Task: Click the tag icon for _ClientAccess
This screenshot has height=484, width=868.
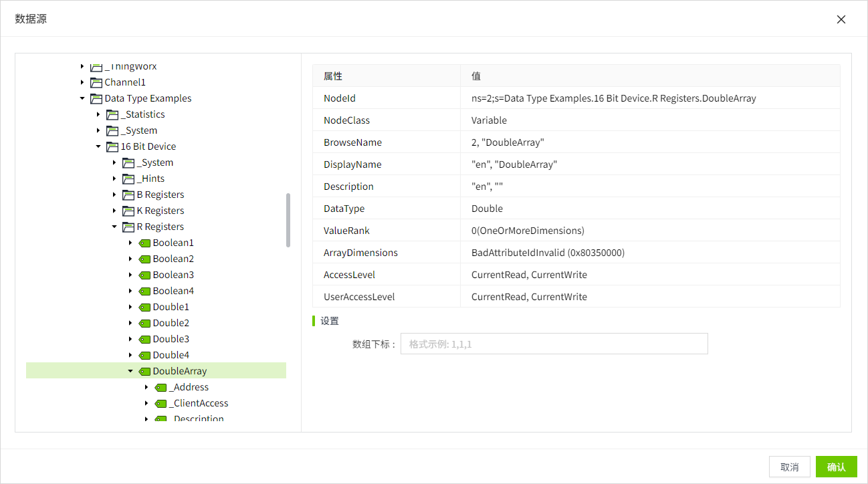Action: pyautogui.click(x=160, y=403)
